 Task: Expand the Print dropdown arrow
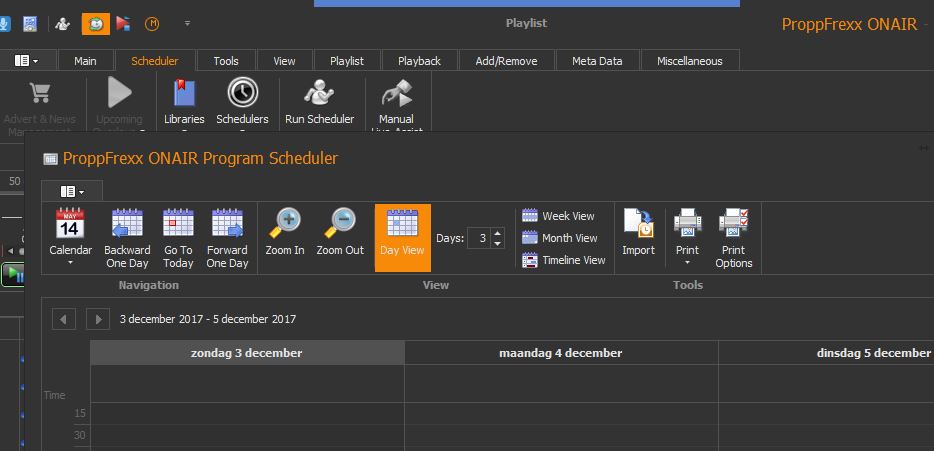point(687,263)
